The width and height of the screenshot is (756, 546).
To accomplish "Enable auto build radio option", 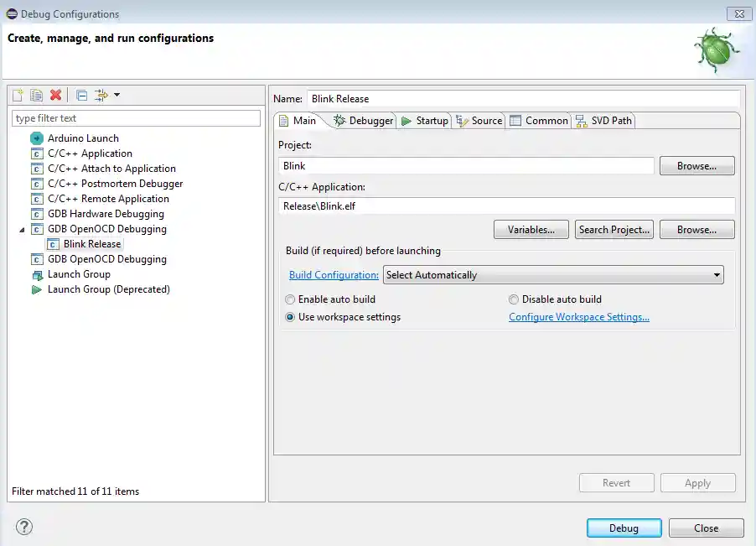I will 291,299.
